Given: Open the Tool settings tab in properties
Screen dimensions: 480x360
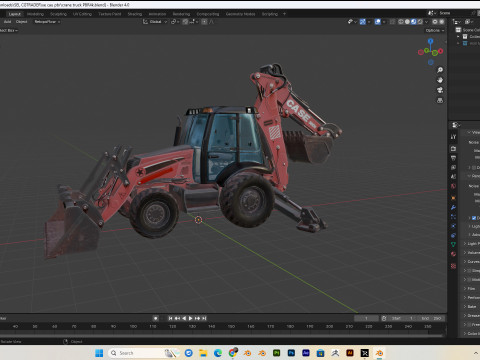Looking at the screenshot, I should point(453,137).
